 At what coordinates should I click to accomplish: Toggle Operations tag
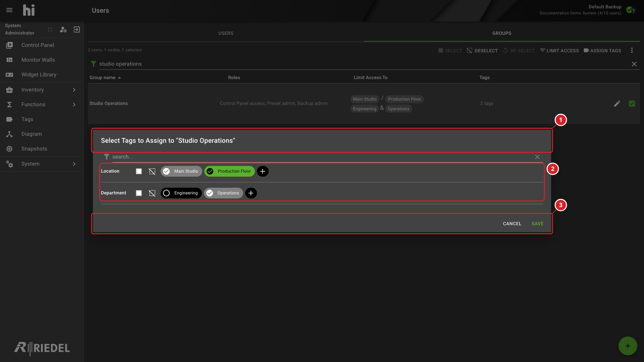(x=223, y=193)
